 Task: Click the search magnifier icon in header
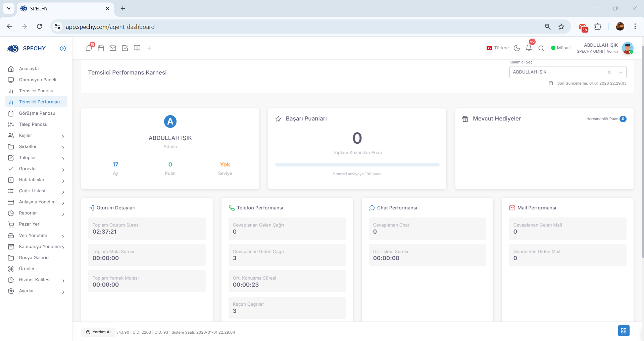click(x=541, y=48)
